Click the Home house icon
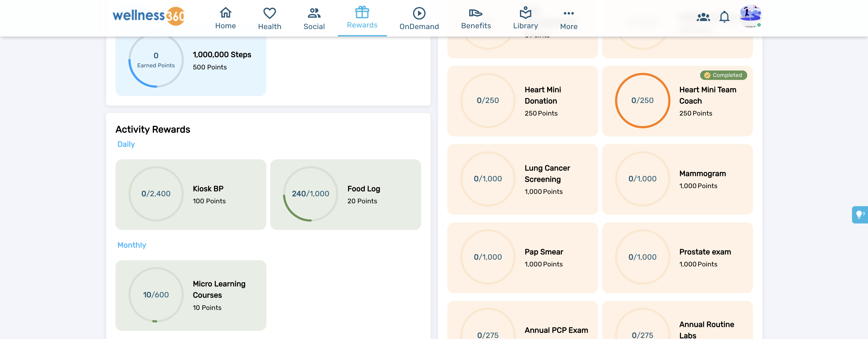The height and width of the screenshot is (339, 868). 226,13
